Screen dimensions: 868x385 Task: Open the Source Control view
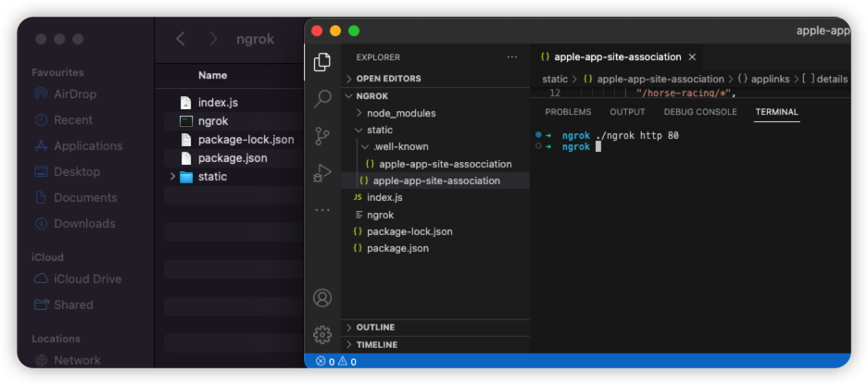322,136
